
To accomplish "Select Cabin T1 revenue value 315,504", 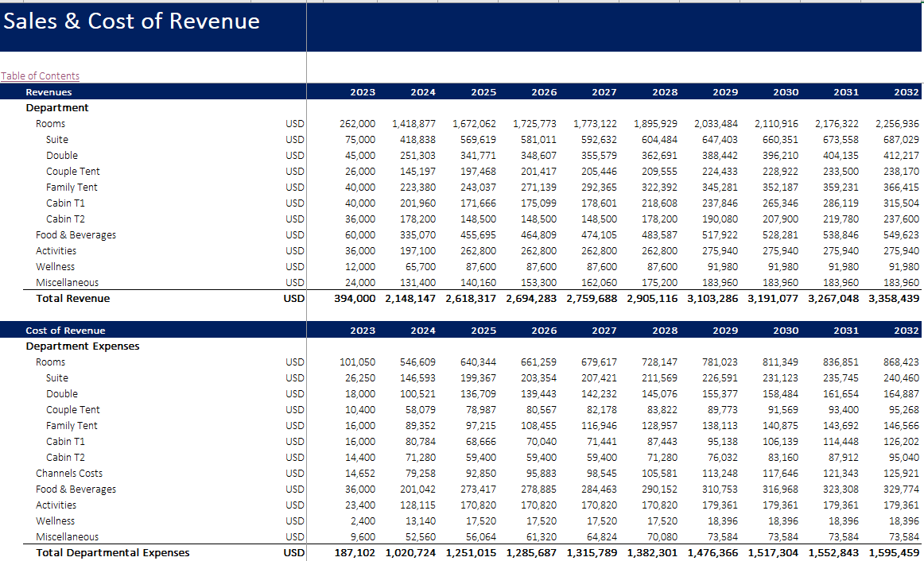I will point(900,203).
